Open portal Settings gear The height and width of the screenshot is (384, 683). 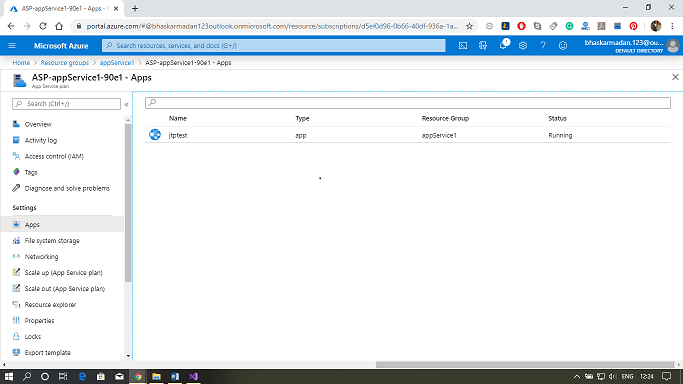[x=523, y=46]
